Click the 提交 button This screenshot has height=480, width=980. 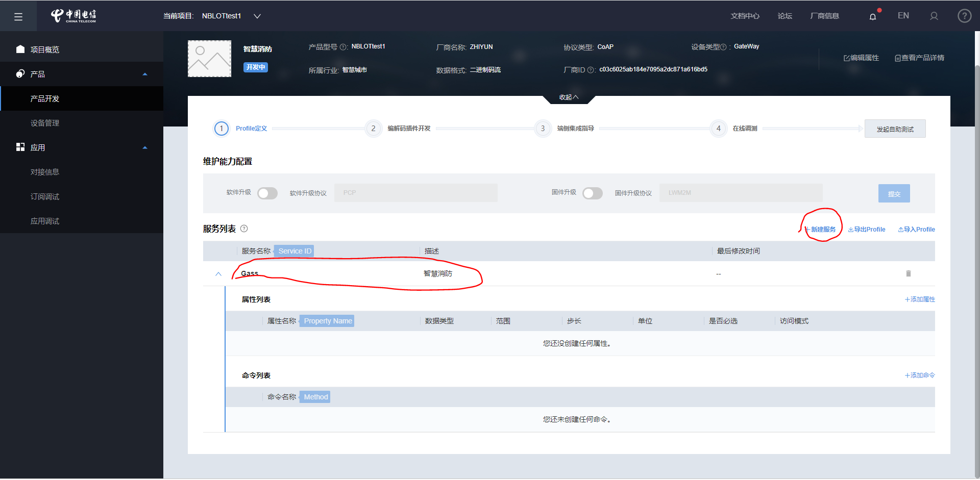click(894, 193)
